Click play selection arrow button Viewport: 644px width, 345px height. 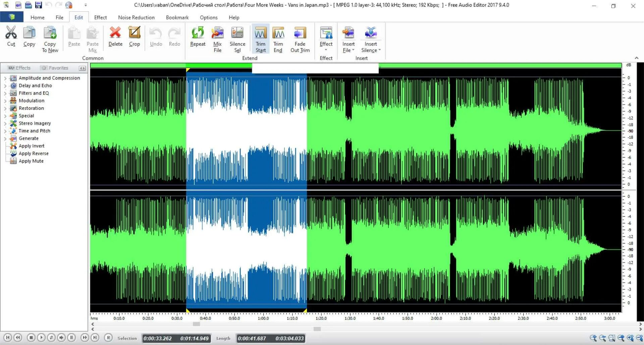[61, 338]
